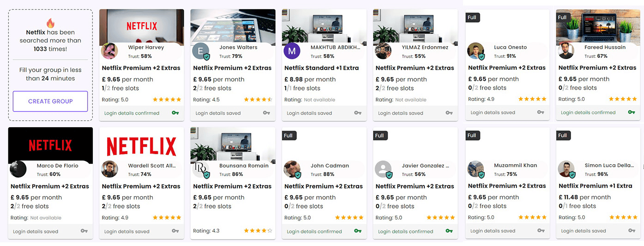Screen dimensions: 644x246
Task: Click the green key icon on John Cadman's card
Action: [358, 231]
